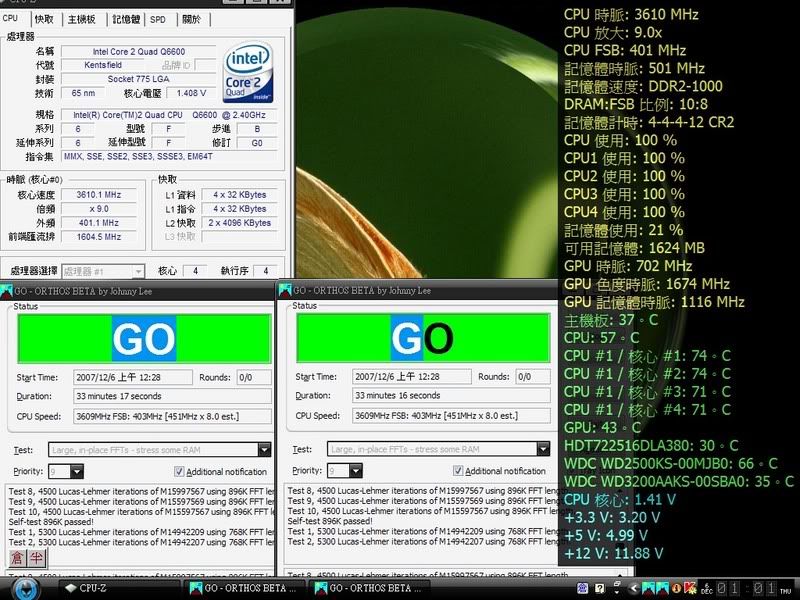Viewport: 800px width, 600px height.
Task: Click the 3610.1 MHz core speed value
Action: 99,195
